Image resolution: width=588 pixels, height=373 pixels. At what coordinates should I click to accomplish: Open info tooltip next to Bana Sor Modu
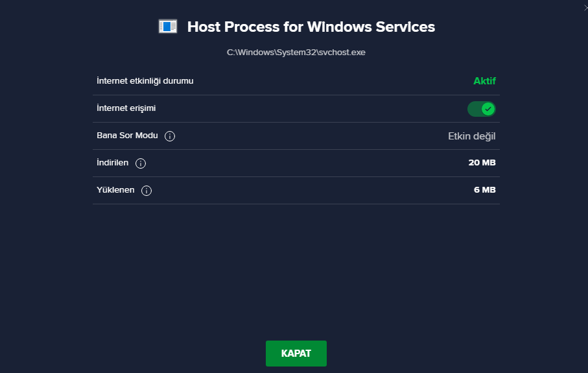tap(170, 136)
